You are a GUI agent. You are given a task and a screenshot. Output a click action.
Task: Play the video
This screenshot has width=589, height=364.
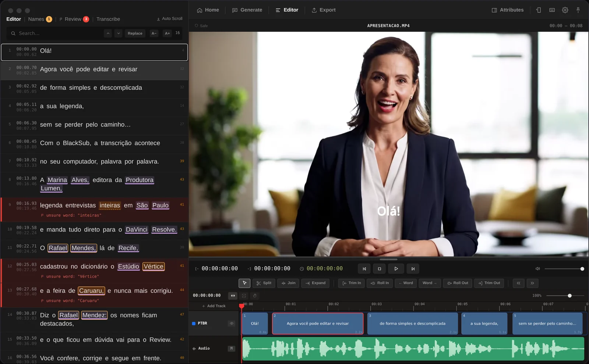click(x=396, y=269)
